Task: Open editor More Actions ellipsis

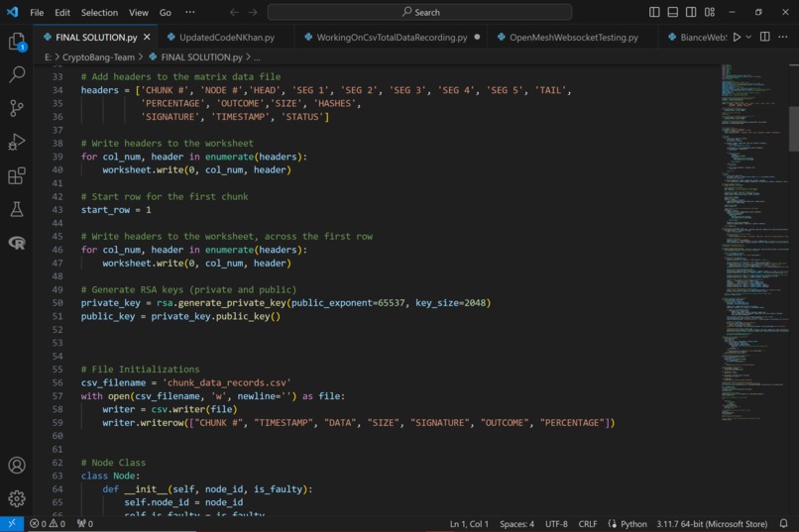Action: 783,37
